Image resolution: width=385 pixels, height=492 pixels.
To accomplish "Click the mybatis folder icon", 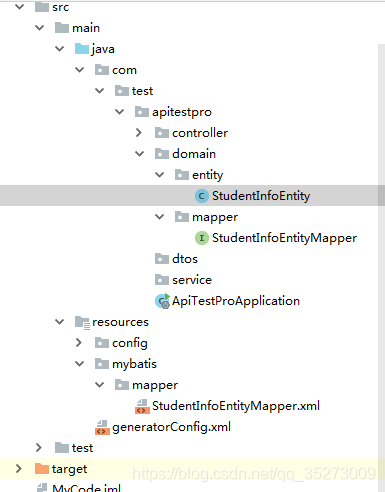I will [102, 364].
